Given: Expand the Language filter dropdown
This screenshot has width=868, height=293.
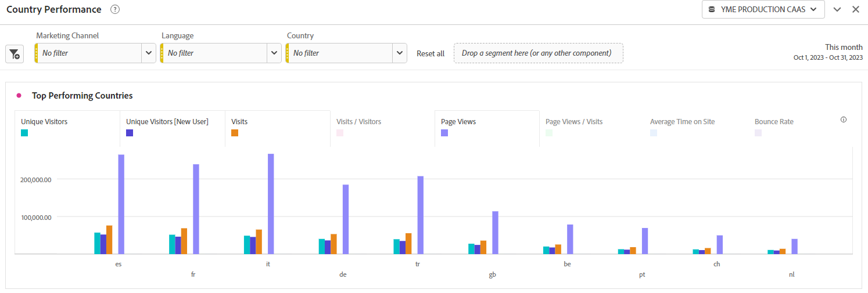Looking at the screenshot, I should click(274, 53).
